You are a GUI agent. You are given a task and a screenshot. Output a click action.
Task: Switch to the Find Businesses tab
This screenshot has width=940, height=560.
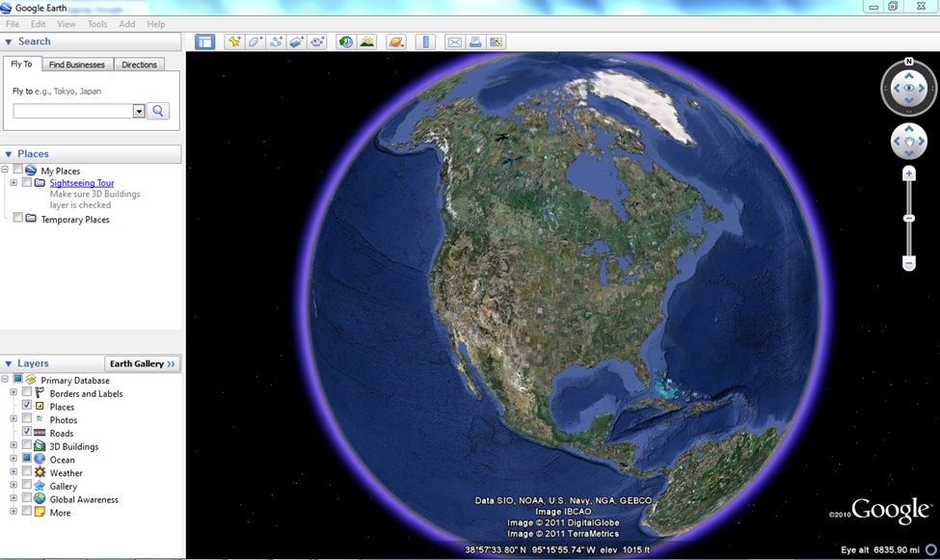point(77,65)
